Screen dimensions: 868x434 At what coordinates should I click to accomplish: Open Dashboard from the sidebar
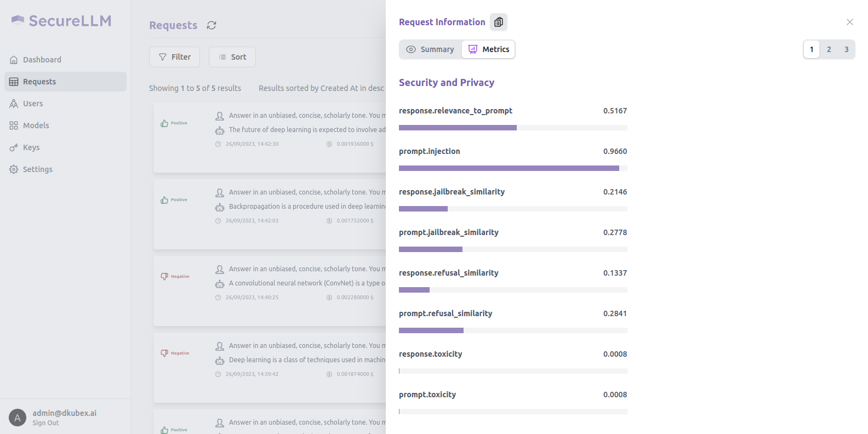(42, 60)
